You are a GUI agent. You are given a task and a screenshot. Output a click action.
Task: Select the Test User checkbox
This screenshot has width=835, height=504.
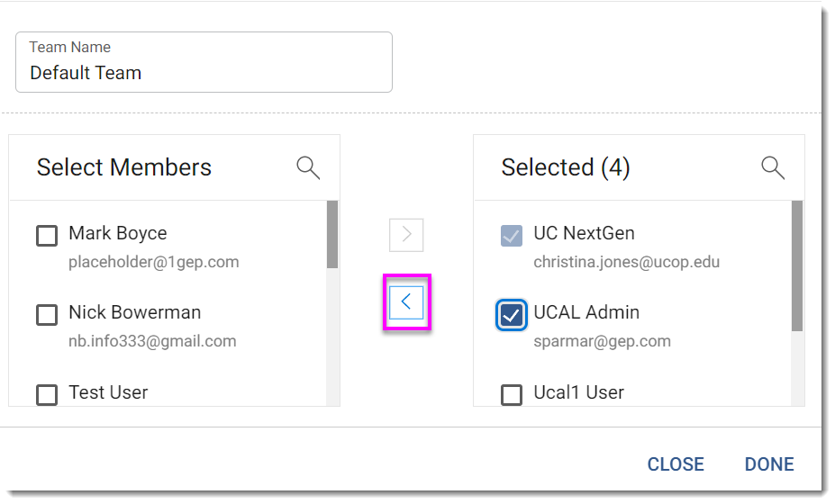pos(47,394)
